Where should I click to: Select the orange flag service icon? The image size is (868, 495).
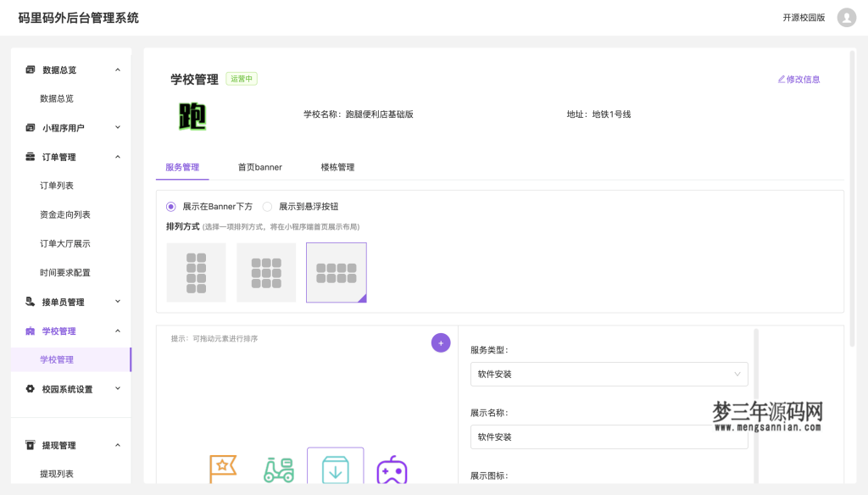(x=223, y=467)
